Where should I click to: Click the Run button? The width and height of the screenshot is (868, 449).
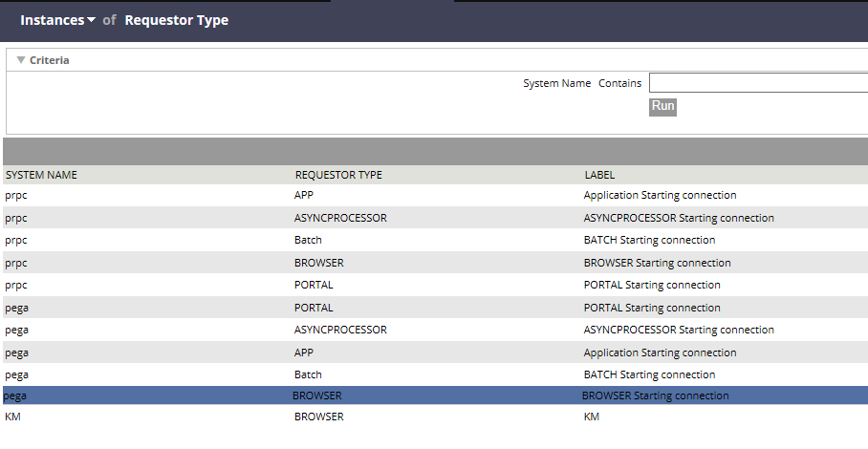(x=662, y=106)
